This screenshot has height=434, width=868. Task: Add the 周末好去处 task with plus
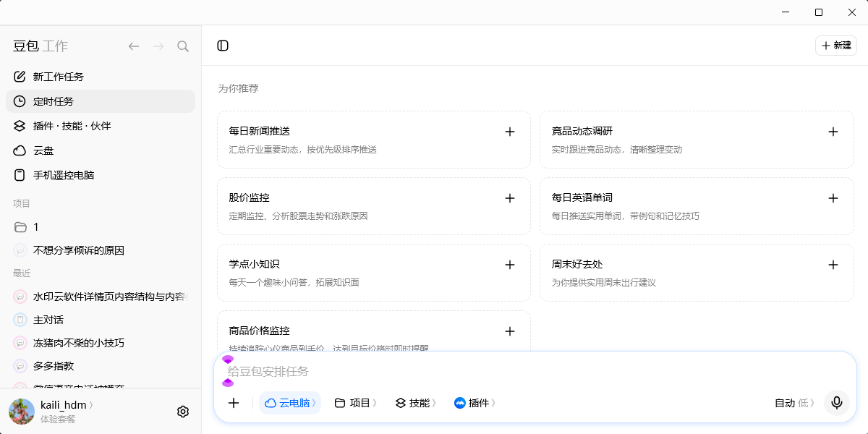pos(833,265)
